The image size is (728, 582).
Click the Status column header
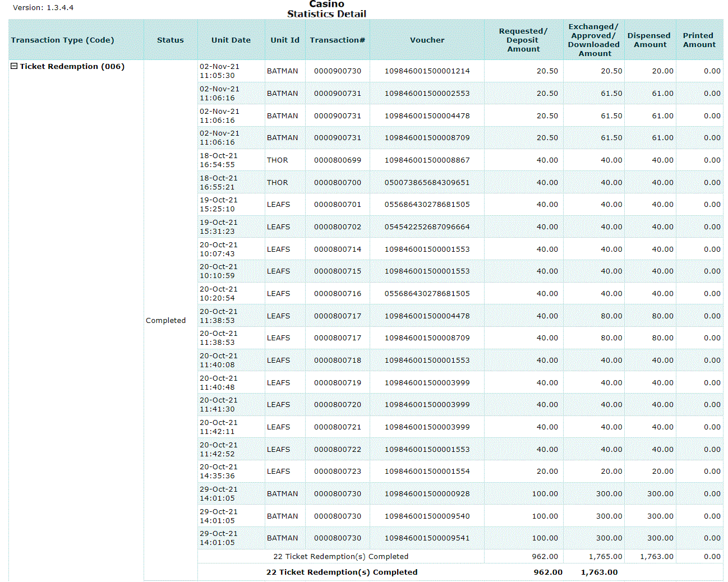click(171, 40)
